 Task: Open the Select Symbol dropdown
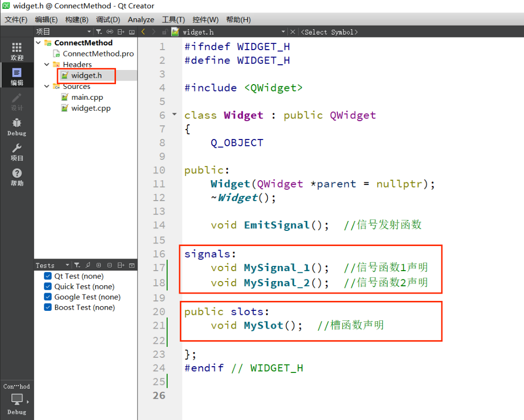click(329, 32)
